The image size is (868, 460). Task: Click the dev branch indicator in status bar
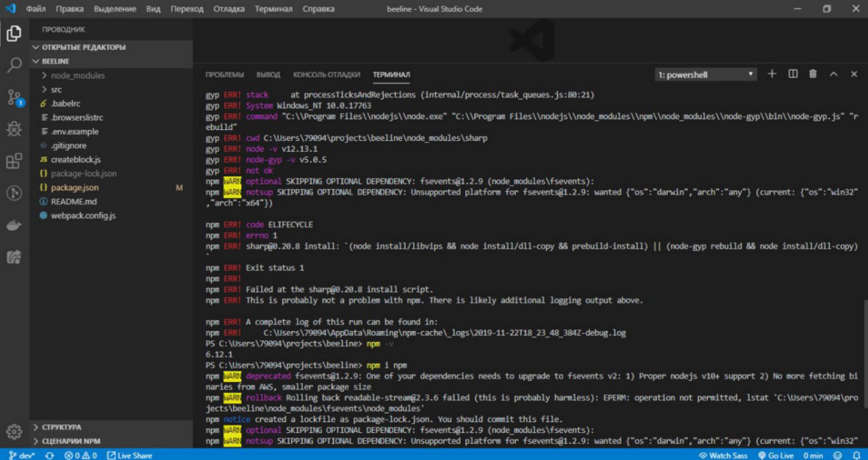[21, 455]
